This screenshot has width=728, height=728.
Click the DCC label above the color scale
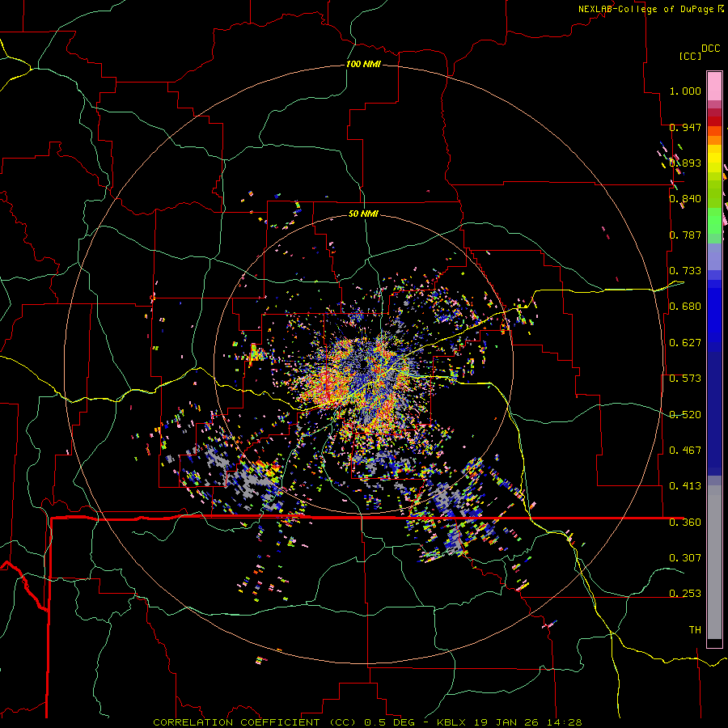pyautogui.click(x=710, y=49)
